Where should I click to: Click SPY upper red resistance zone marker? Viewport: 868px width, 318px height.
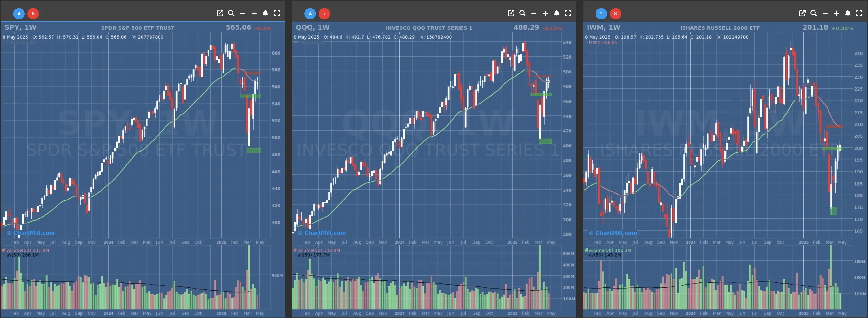pyautogui.click(x=252, y=73)
